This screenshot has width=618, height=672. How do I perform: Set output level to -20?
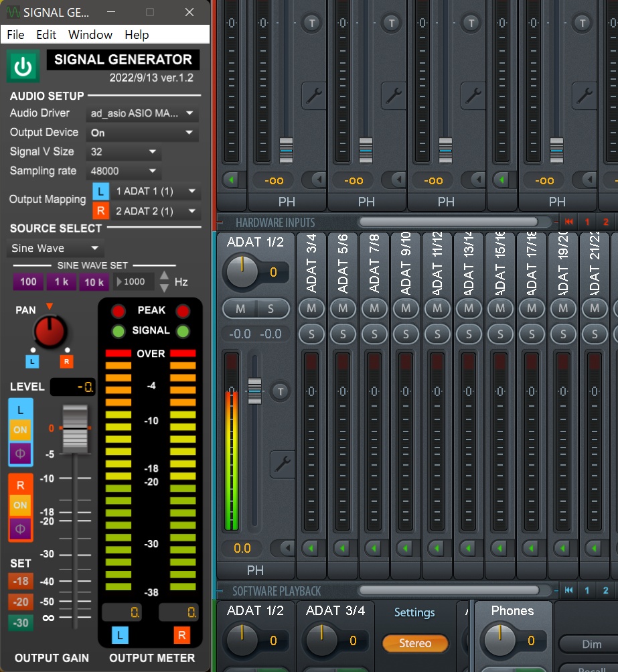[x=20, y=602]
